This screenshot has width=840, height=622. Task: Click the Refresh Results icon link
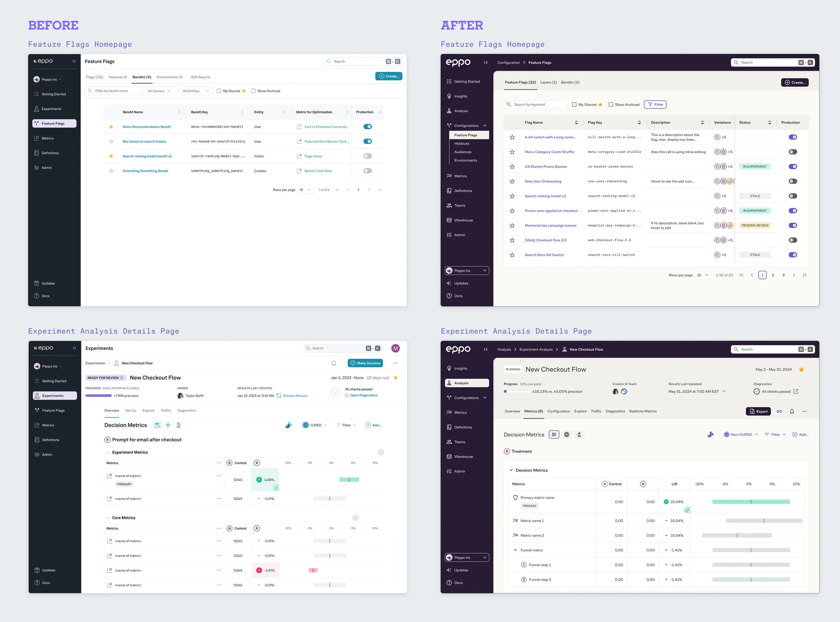click(x=279, y=396)
